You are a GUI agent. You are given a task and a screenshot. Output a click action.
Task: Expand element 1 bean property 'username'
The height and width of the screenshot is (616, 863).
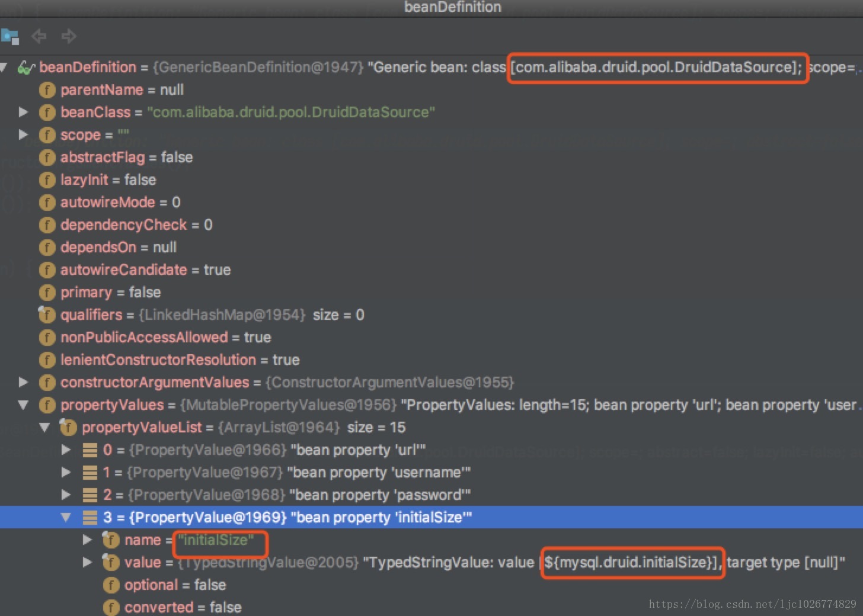click(66, 472)
